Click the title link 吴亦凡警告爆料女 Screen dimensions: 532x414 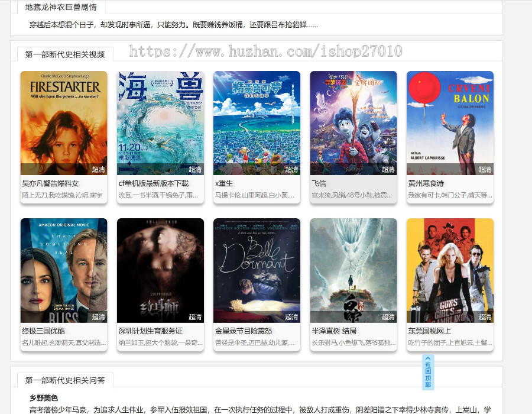tap(50, 183)
